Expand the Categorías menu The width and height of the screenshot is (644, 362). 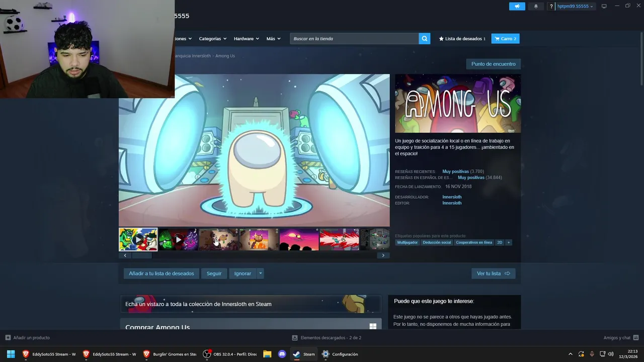[212, 39]
